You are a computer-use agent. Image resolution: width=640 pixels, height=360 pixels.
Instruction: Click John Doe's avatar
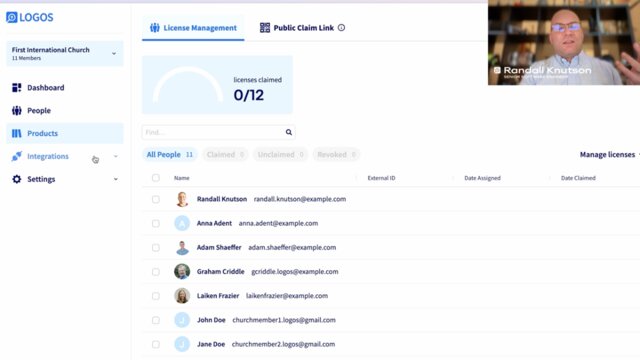click(182, 320)
